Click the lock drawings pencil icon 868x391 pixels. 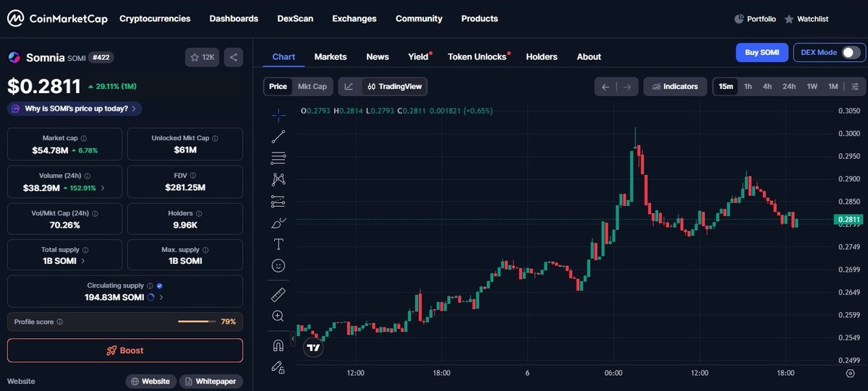click(278, 366)
